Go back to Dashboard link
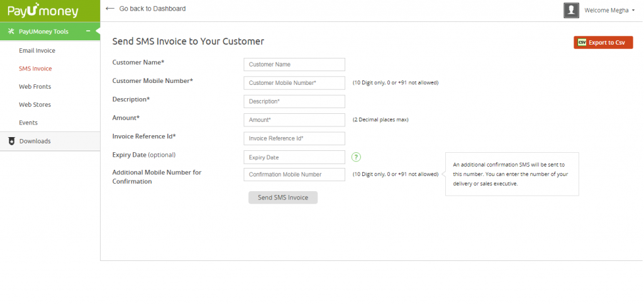Viewport: 644px width, 305px height. pyautogui.click(x=152, y=8)
